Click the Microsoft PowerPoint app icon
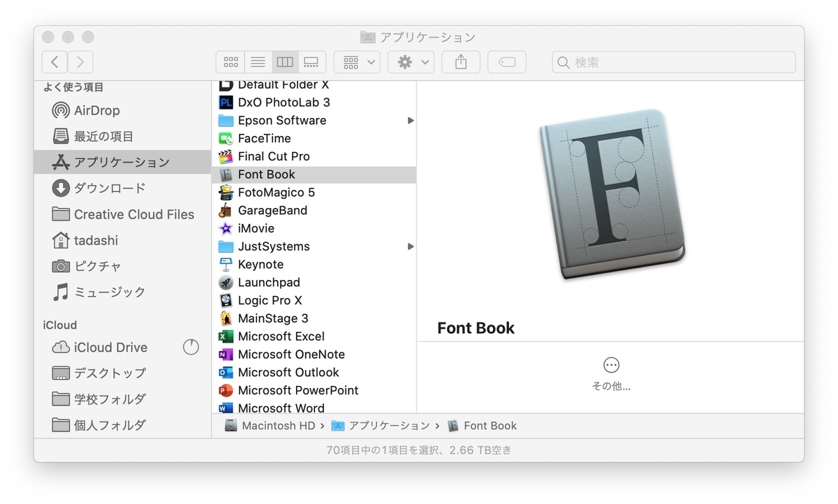 226,390
